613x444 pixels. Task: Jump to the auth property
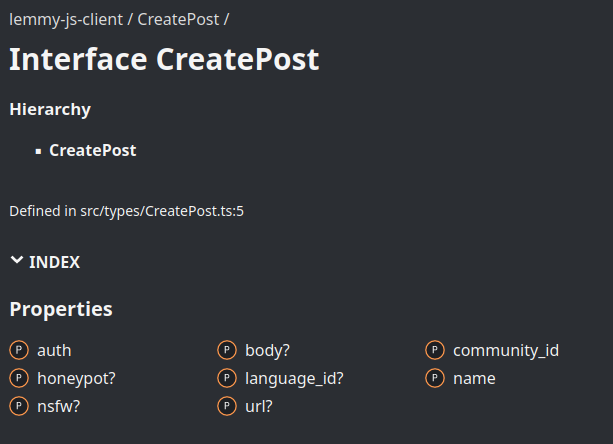pyautogui.click(x=54, y=351)
